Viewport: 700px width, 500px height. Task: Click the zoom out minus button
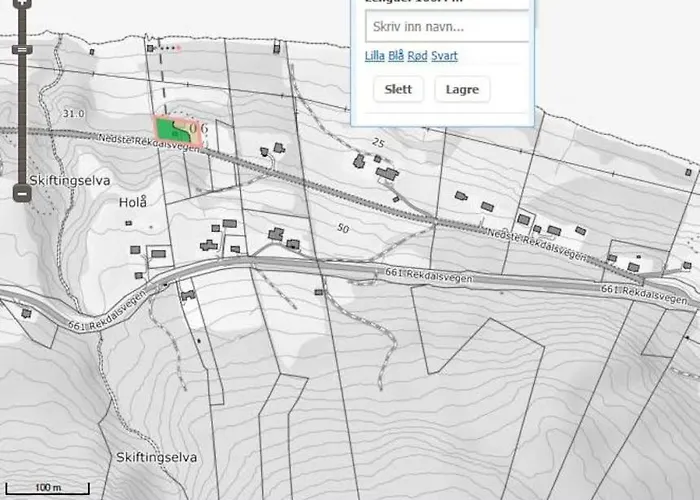[x=22, y=191]
